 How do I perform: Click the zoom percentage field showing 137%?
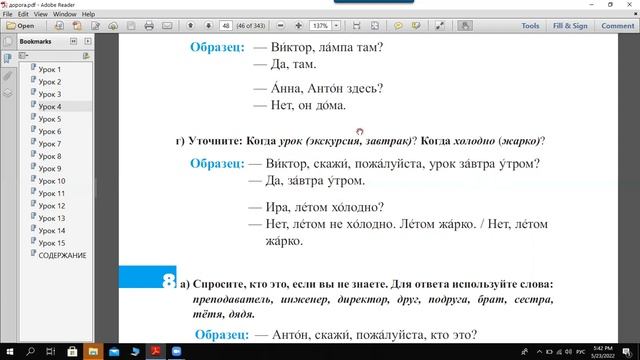(321, 26)
